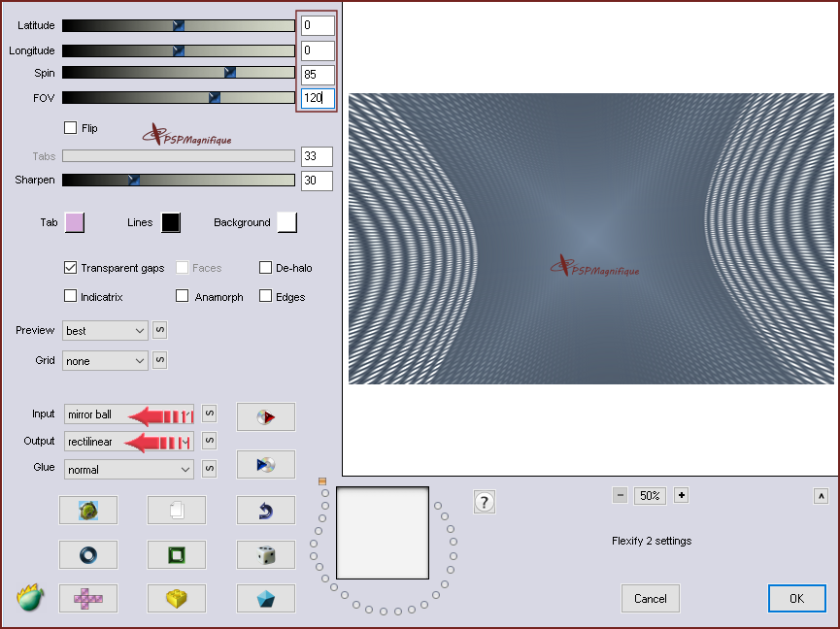Open the Glue mode dropdown
Screen dimensions: 840x629
pyautogui.click(x=129, y=470)
